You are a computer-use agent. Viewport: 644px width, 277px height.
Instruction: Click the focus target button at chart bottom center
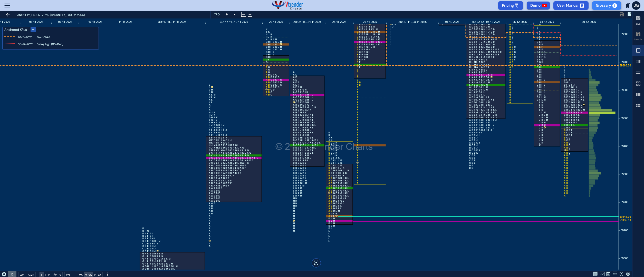316,263
